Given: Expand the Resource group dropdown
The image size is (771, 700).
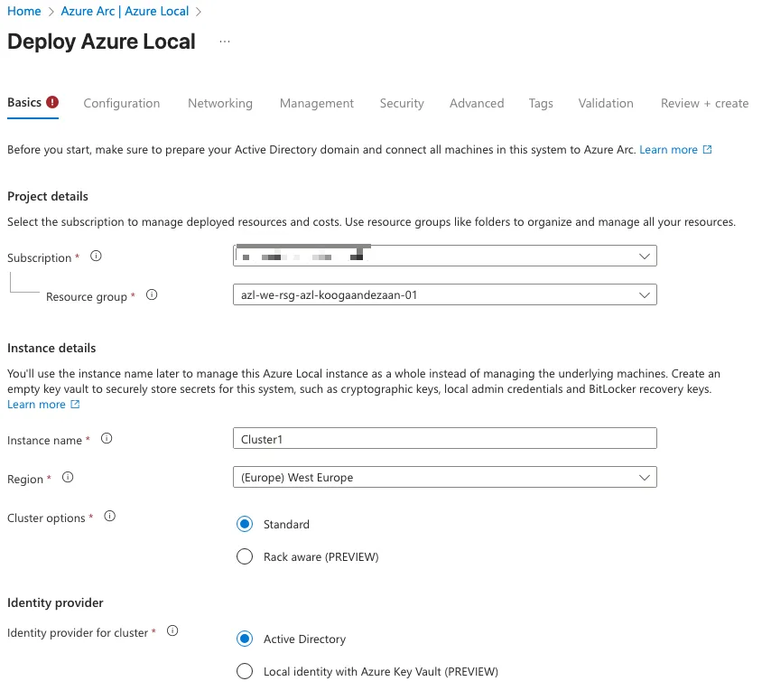Looking at the screenshot, I should (x=444, y=295).
